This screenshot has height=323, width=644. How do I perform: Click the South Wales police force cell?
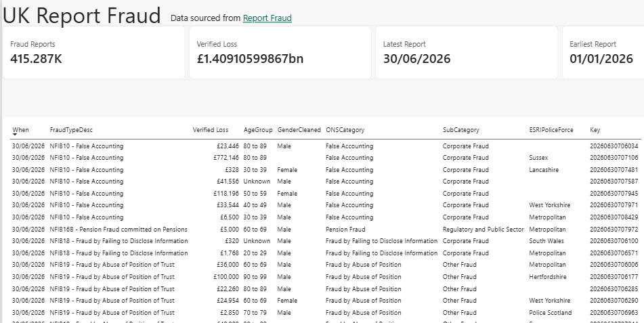pos(546,241)
